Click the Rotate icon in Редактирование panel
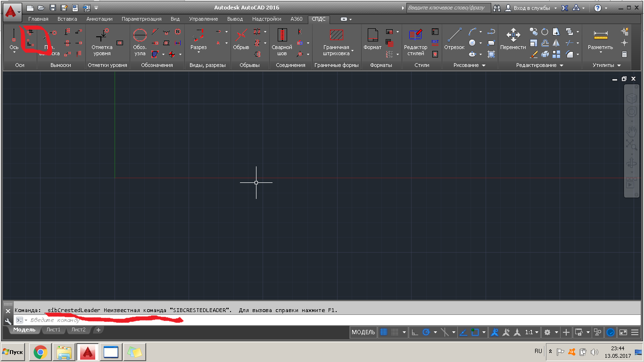The height and width of the screenshot is (362, 644). click(x=545, y=32)
